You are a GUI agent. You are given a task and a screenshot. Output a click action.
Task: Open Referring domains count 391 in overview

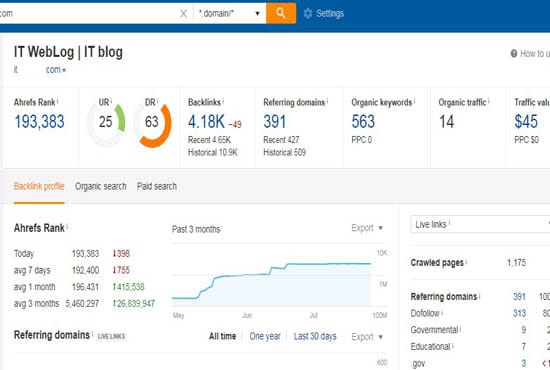(275, 122)
